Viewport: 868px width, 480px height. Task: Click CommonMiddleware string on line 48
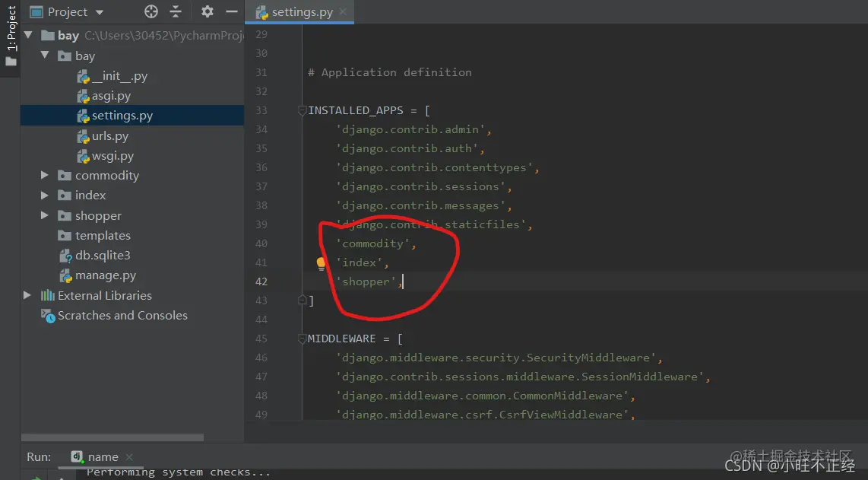482,396
